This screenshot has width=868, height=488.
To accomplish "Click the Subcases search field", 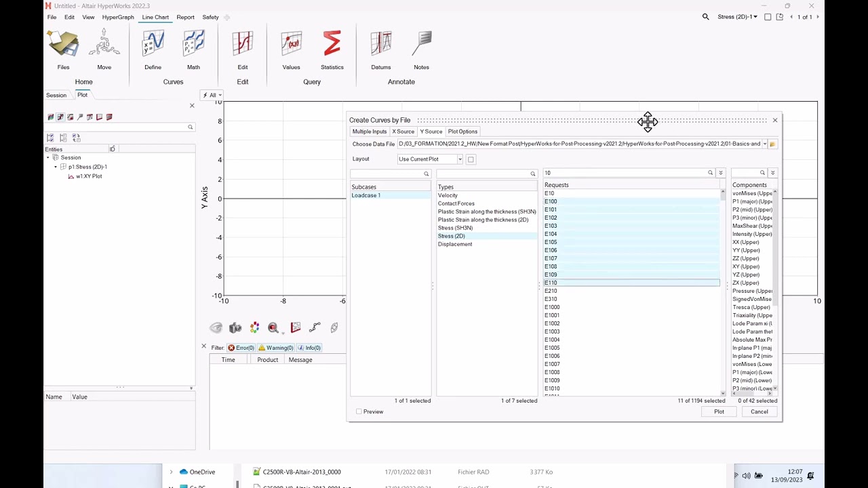I will tap(387, 174).
